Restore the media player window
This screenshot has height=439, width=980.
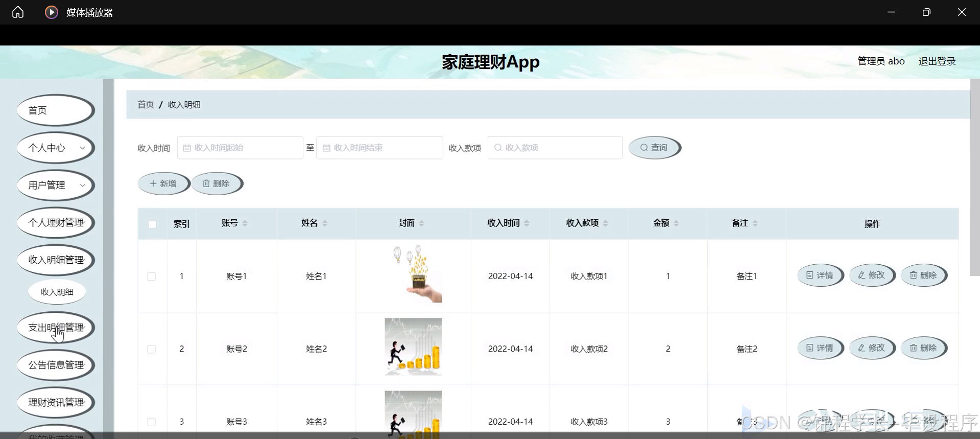pos(926,12)
